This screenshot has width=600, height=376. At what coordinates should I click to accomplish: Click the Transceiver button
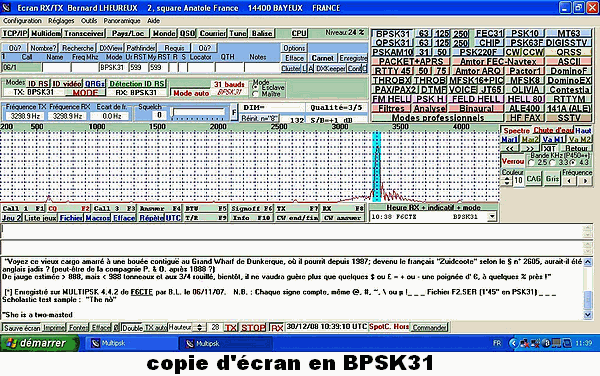point(84,34)
